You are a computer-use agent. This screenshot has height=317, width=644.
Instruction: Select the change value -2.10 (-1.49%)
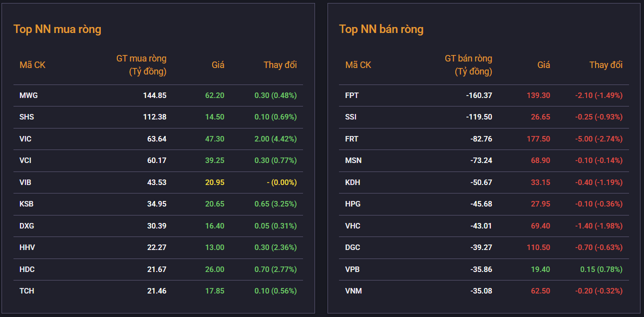coord(599,95)
